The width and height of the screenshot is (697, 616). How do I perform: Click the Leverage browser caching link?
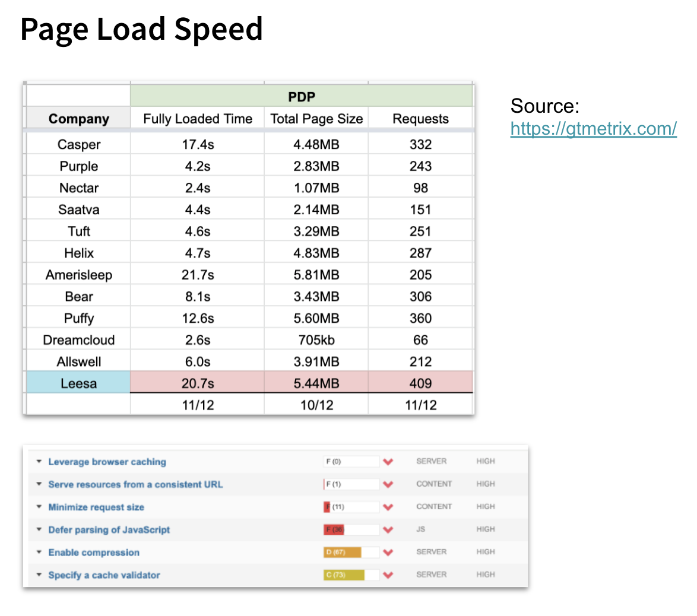pyautogui.click(x=107, y=462)
